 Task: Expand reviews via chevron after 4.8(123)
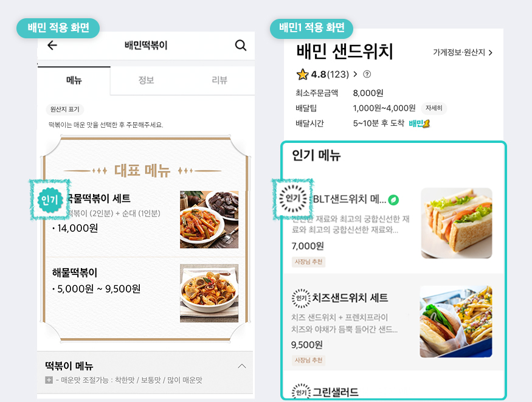pos(355,74)
